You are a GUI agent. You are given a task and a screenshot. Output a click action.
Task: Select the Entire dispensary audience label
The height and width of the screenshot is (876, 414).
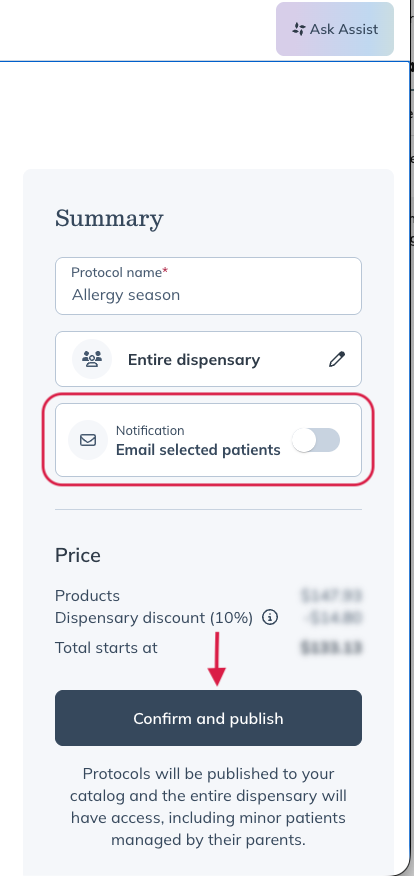[x=194, y=360]
